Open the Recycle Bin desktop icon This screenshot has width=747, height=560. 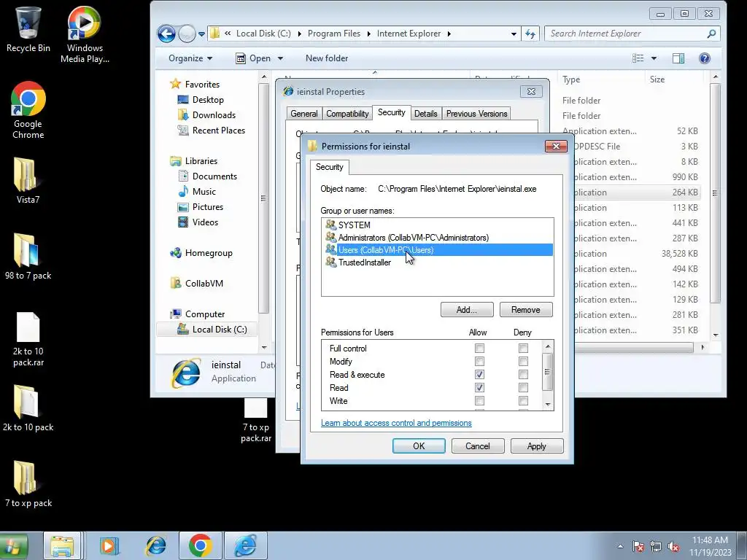[28, 28]
